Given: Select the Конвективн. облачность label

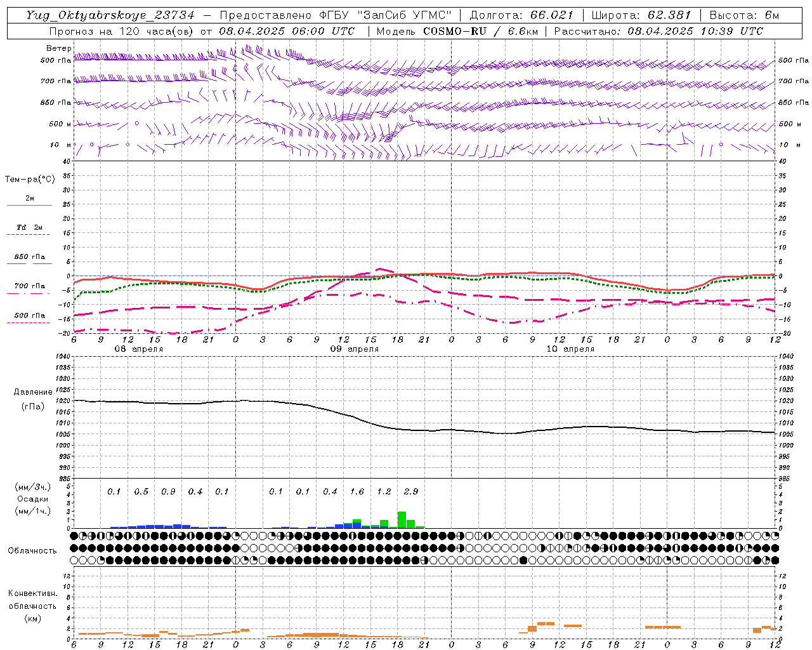Looking at the screenshot, I should click(32, 600).
